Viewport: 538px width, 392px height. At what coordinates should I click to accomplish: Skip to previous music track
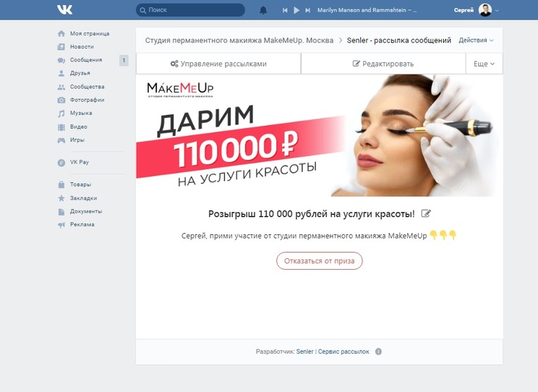(285, 10)
